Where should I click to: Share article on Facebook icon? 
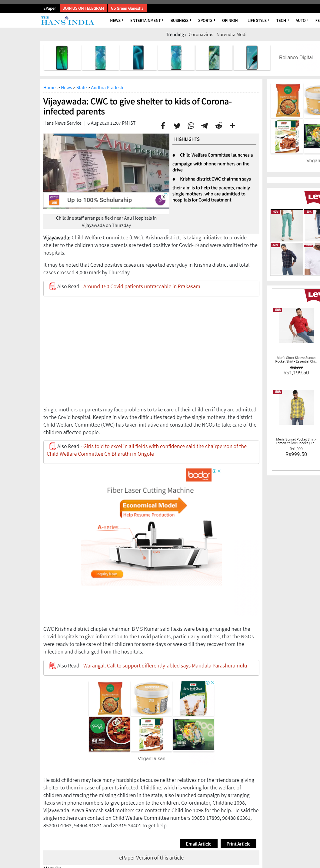[x=163, y=126]
